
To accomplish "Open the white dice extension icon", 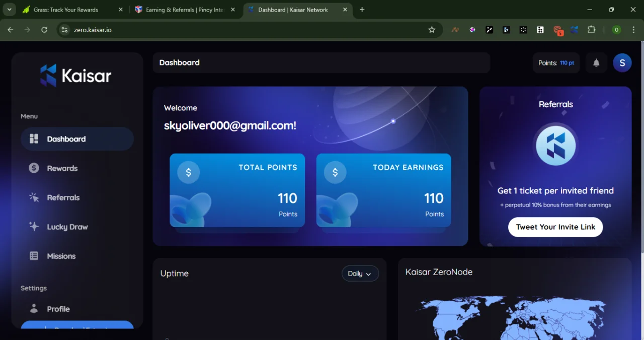I will pos(540,30).
